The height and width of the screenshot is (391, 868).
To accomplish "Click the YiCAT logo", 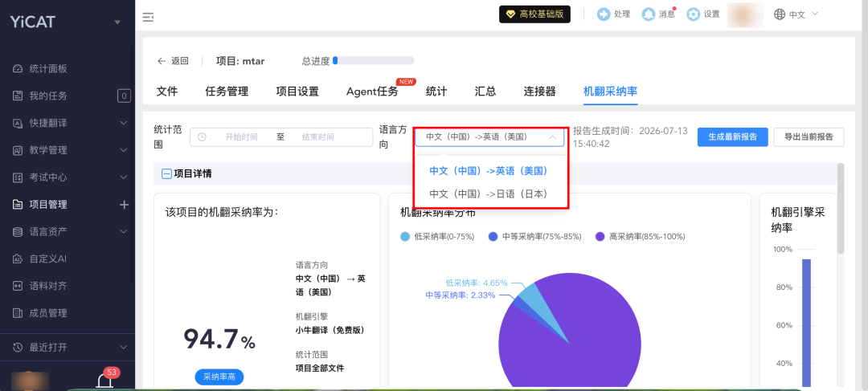I will (33, 22).
